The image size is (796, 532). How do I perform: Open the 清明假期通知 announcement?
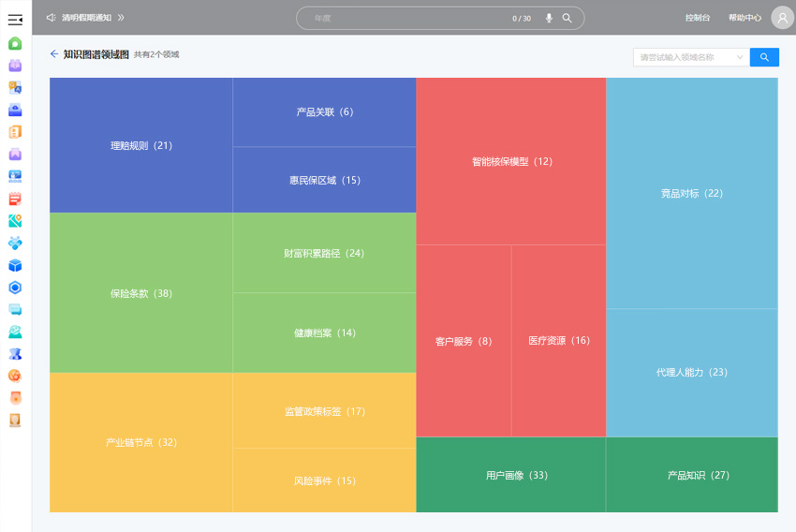(86, 18)
